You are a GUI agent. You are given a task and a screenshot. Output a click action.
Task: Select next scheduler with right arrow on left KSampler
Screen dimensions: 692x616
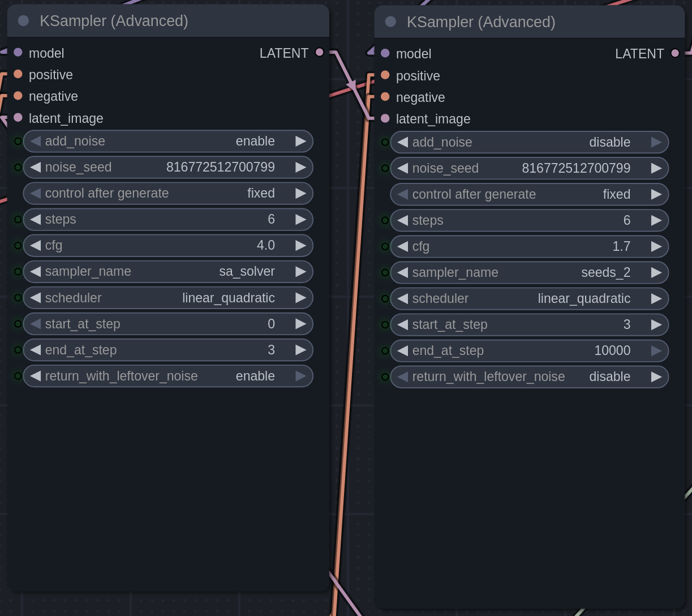click(x=301, y=298)
